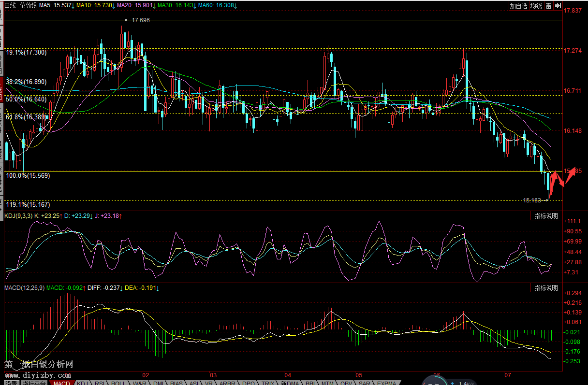Click the 伦敦银 symbol name

(x=28, y=6)
